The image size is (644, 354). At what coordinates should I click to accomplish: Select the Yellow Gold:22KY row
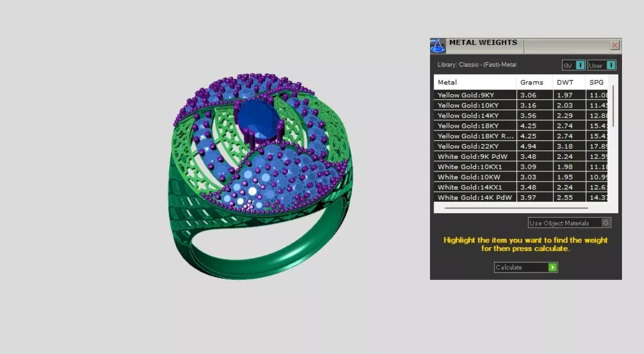pos(521,146)
